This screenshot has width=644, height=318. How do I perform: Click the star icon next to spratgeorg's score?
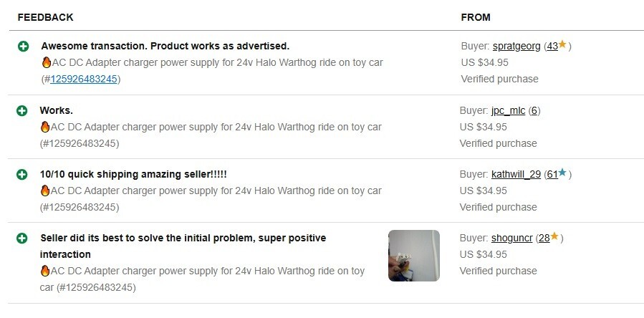pos(563,45)
